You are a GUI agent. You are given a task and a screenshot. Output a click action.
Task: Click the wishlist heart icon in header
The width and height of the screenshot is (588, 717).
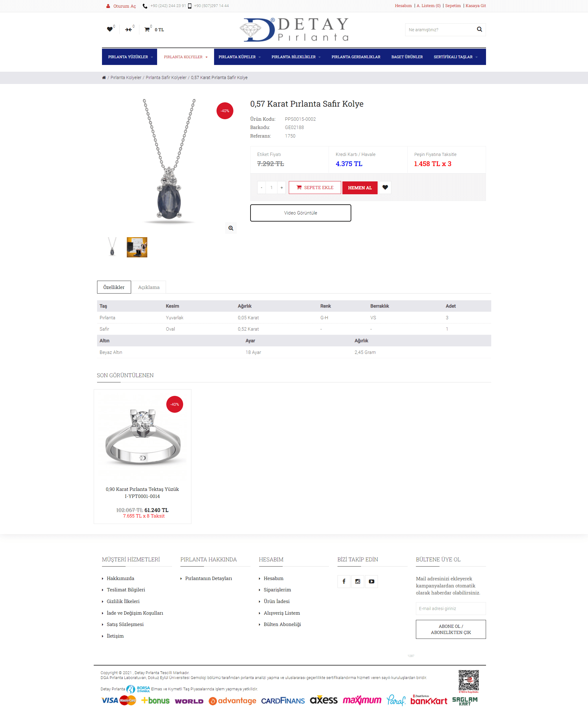point(109,29)
